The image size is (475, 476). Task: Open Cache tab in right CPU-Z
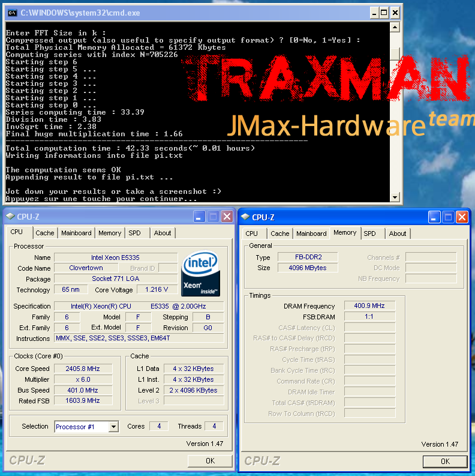[279, 233]
